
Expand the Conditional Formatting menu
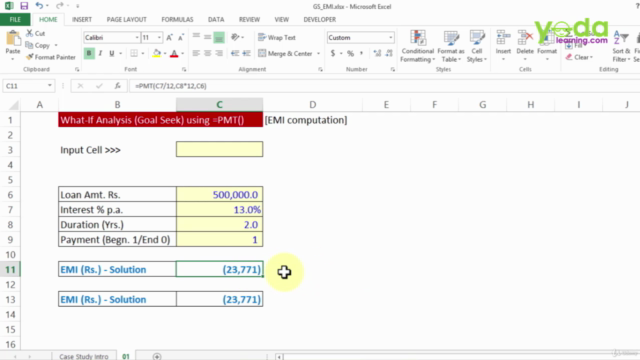coord(418,46)
